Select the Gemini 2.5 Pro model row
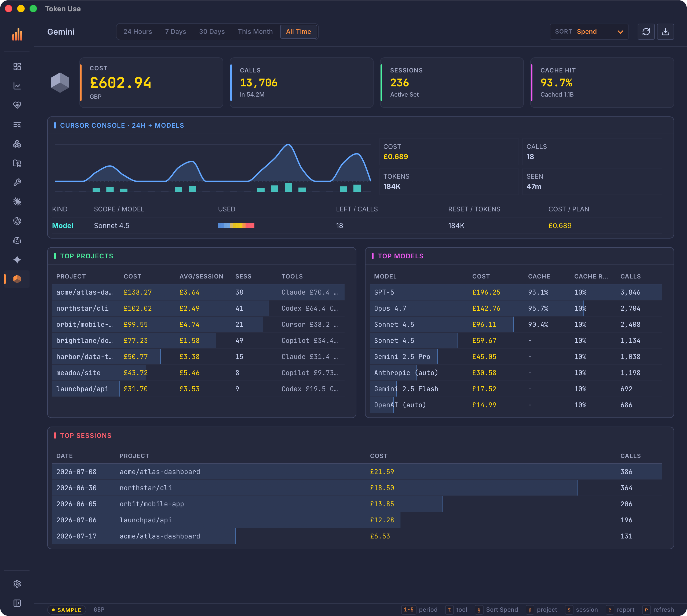This screenshot has height=616, width=687. click(516, 356)
